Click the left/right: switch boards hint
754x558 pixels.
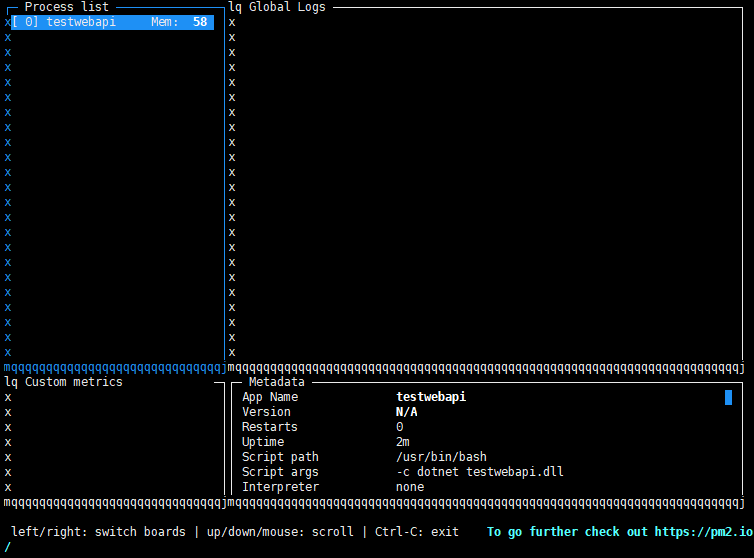point(98,532)
